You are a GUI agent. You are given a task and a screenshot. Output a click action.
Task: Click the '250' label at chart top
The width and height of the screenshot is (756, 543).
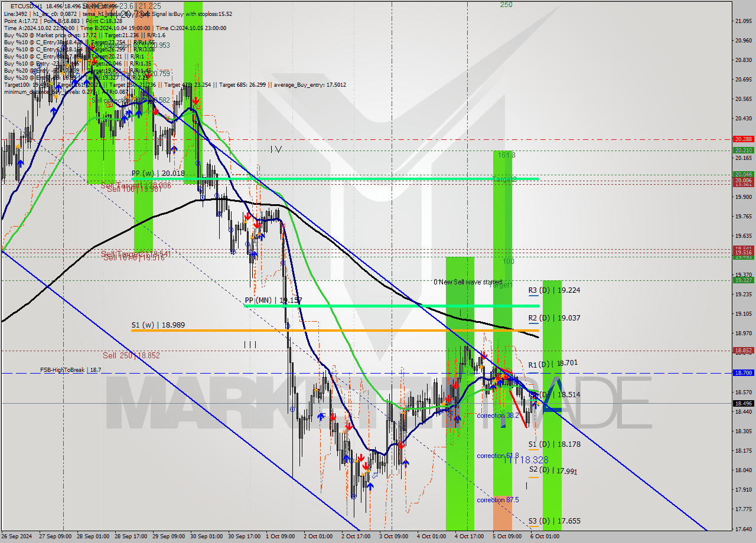click(x=506, y=5)
